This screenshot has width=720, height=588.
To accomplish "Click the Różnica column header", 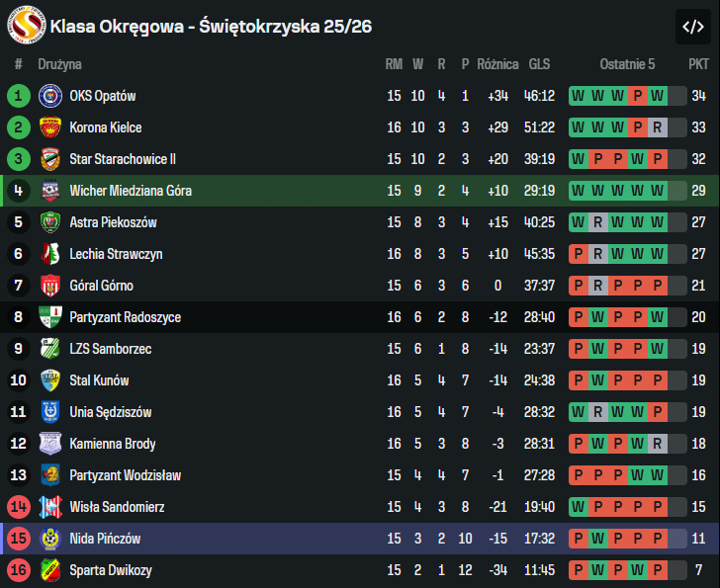I will click(x=497, y=64).
